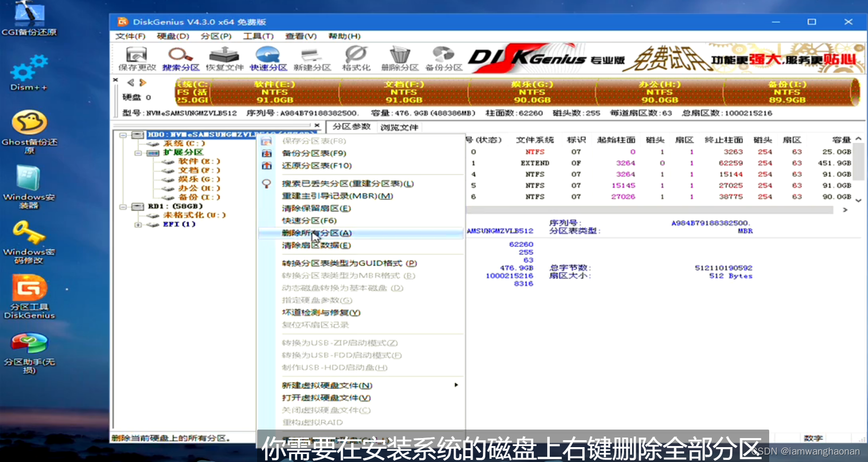Open the 备份分区 toolbar tool
The width and height of the screenshot is (868, 462).
444,58
